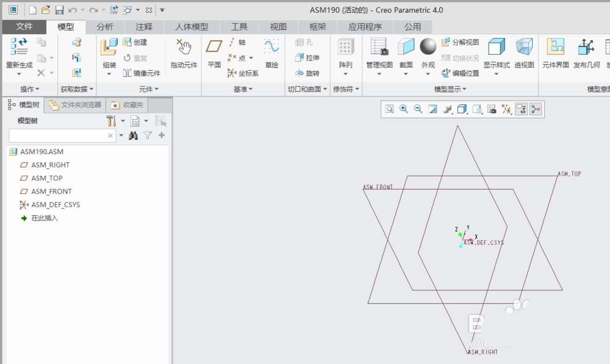Switch to the 注释 ribbon tab

coord(144,27)
